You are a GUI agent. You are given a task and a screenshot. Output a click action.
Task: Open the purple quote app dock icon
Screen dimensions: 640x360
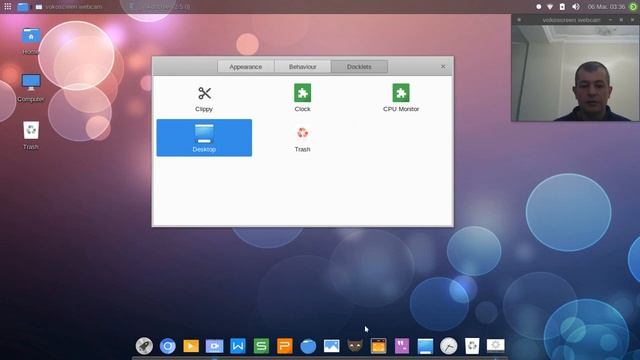coord(402,346)
